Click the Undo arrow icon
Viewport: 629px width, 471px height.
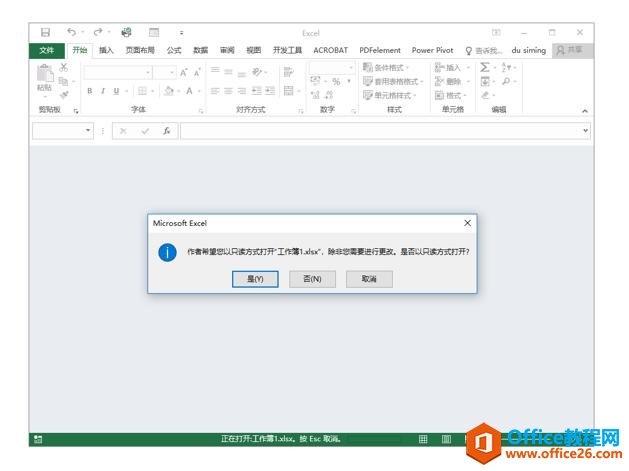point(71,32)
